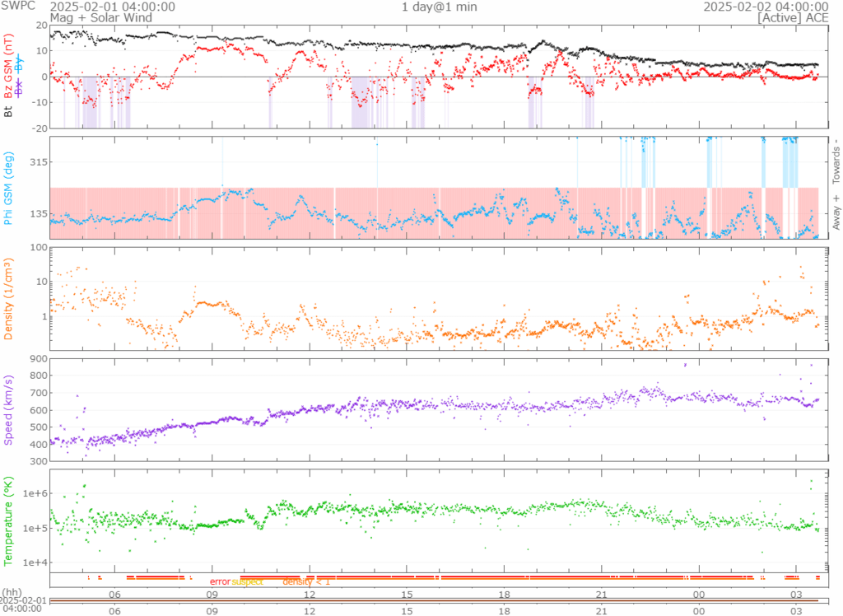Click the red error legend entry
Image resolution: width=843 pixels, height=616 pixels.
pyautogui.click(x=220, y=582)
